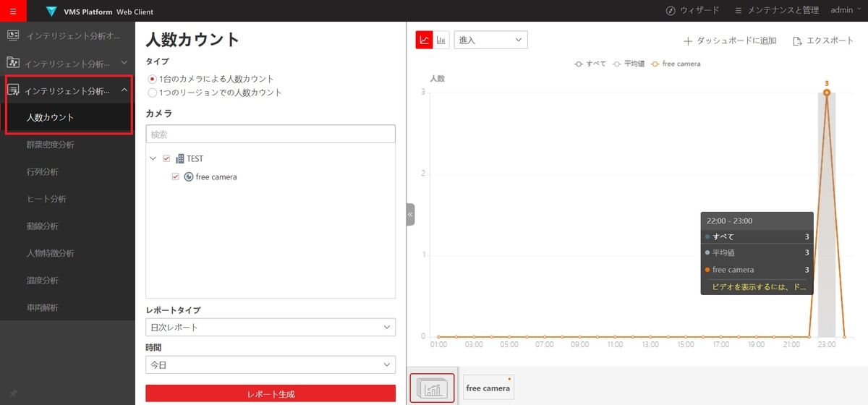Click レポート生成 button
The height and width of the screenshot is (405, 868).
click(x=271, y=394)
